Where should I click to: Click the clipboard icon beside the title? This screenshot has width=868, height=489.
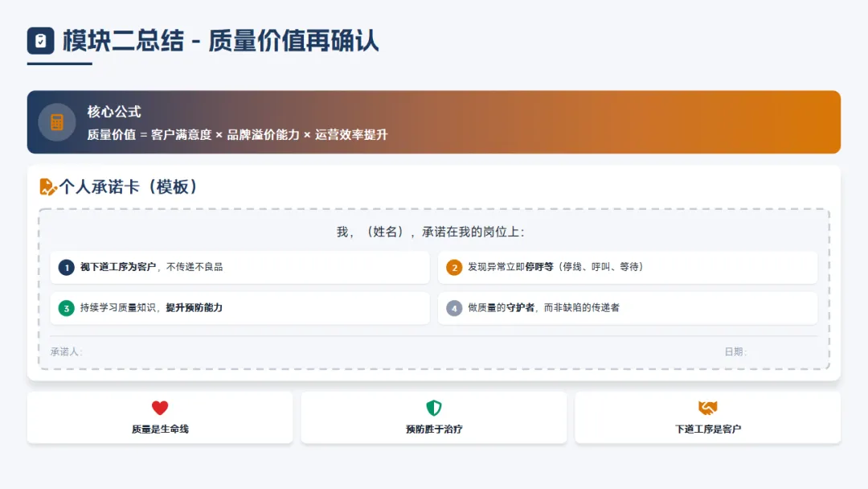click(x=40, y=41)
